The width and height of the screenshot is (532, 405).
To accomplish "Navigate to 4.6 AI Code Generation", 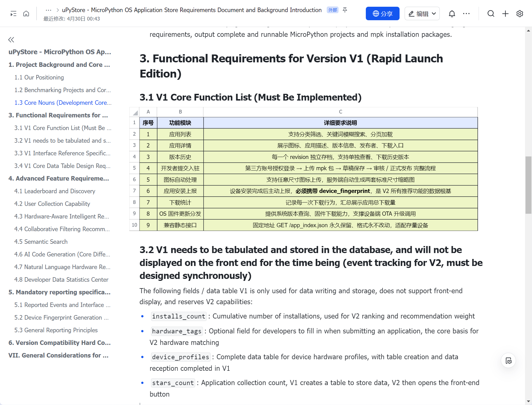I will [x=62, y=254].
